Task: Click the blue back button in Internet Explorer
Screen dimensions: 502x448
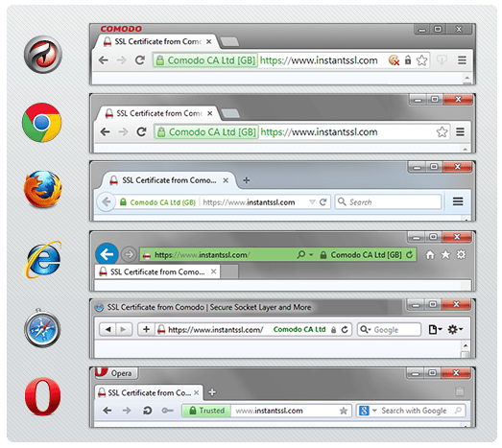Action: pyautogui.click(x=107, y=254)
